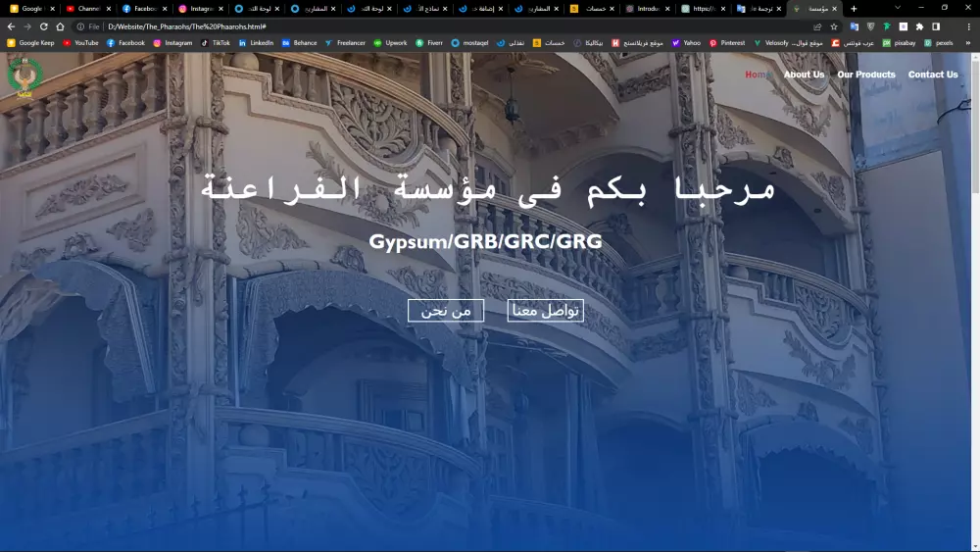The width and height of the screenshot is (980, 552).
Task: Click the تواصل معنا button
Action: pyautogui.click(x=545, y=311)
